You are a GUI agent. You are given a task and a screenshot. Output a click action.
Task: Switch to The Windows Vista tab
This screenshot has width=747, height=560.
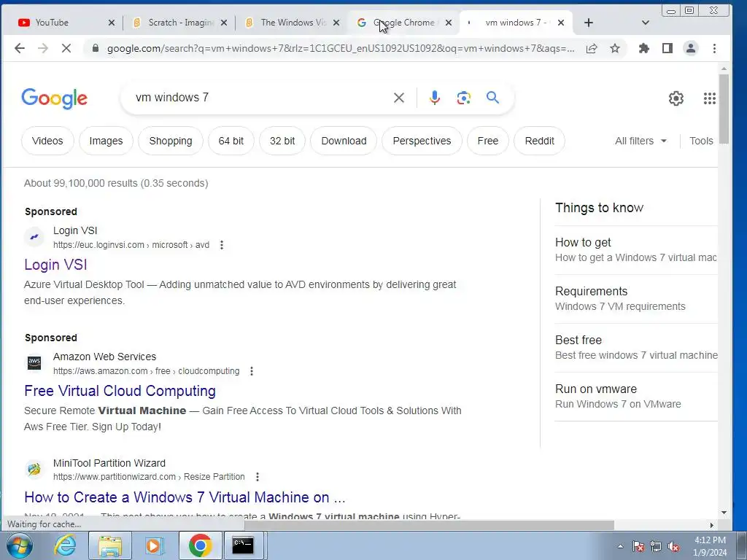286,23
